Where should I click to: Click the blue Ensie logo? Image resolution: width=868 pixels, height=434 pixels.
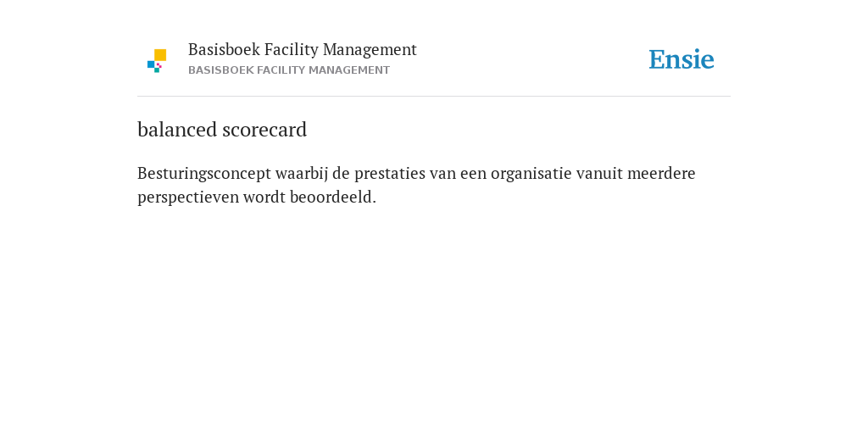click(682, 59)
